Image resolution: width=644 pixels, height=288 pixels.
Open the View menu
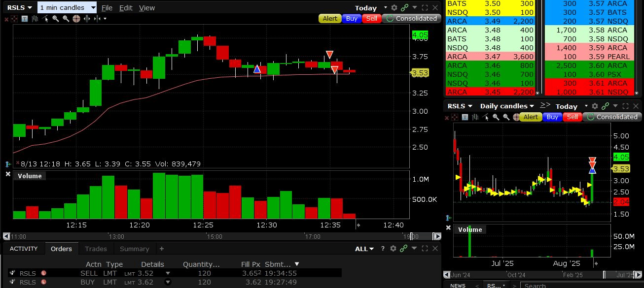146,7
